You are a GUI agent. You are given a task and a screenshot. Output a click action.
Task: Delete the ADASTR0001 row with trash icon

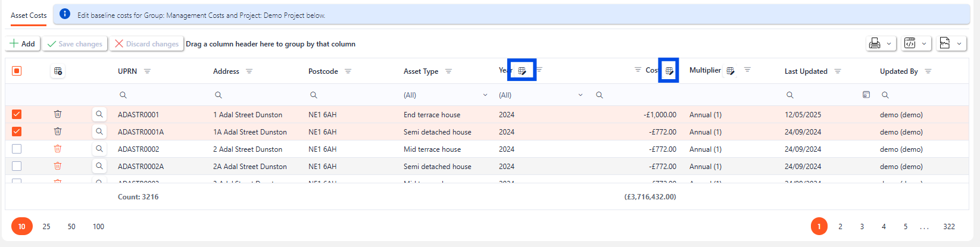[58, 114]
